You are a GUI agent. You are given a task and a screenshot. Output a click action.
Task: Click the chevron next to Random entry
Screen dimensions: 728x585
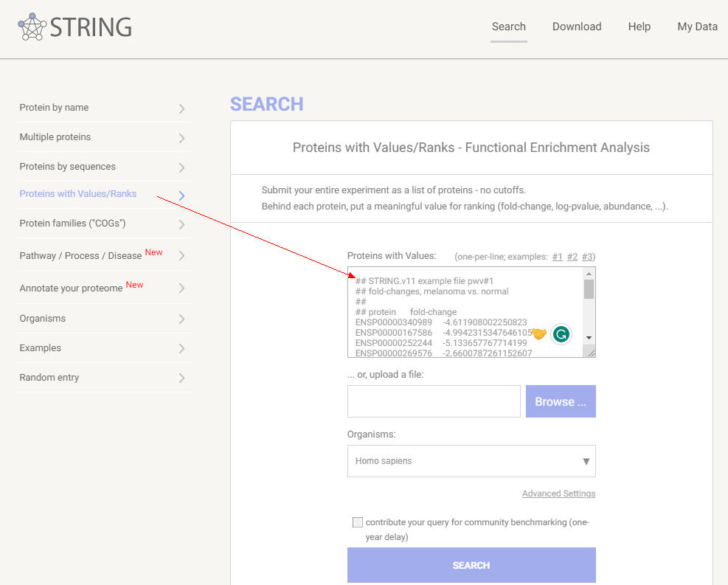(181, 378)
